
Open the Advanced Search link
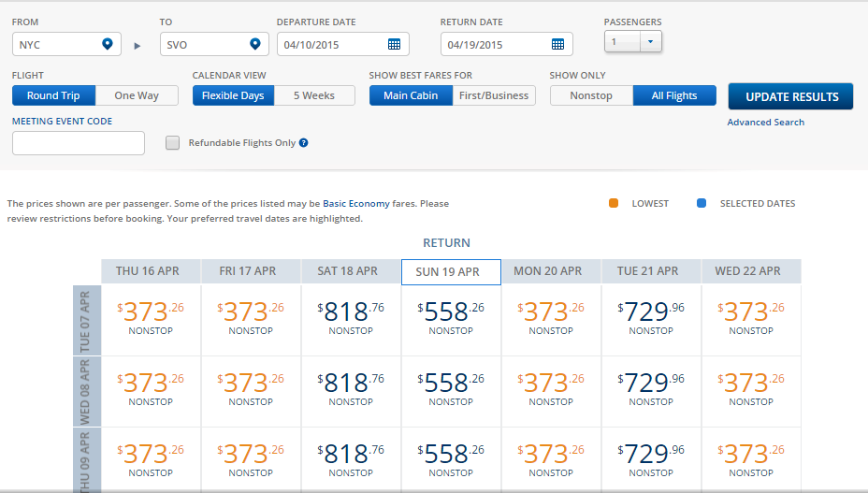[765, 123]
